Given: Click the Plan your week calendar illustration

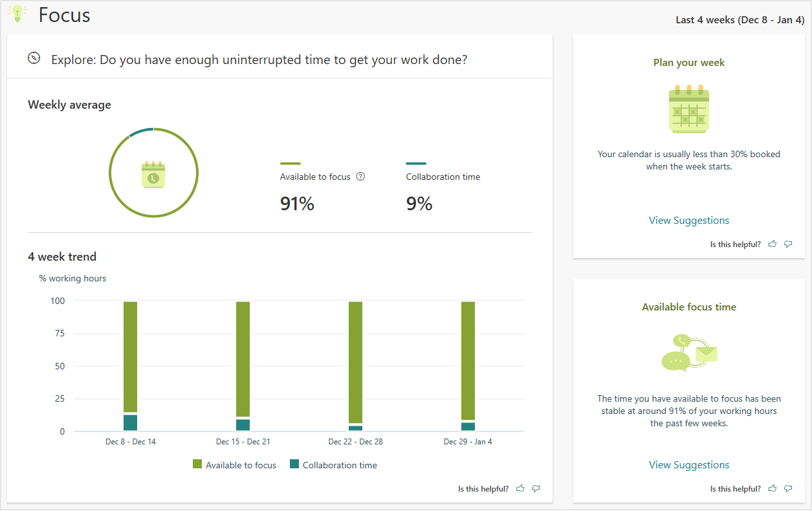Looking at the screenshot, I should 689,109.
